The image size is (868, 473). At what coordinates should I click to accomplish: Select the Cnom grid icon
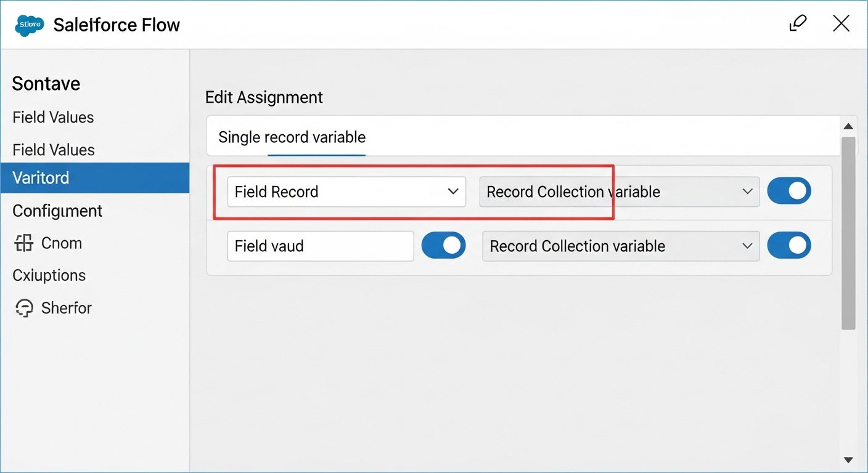click(x=25, y=243)
